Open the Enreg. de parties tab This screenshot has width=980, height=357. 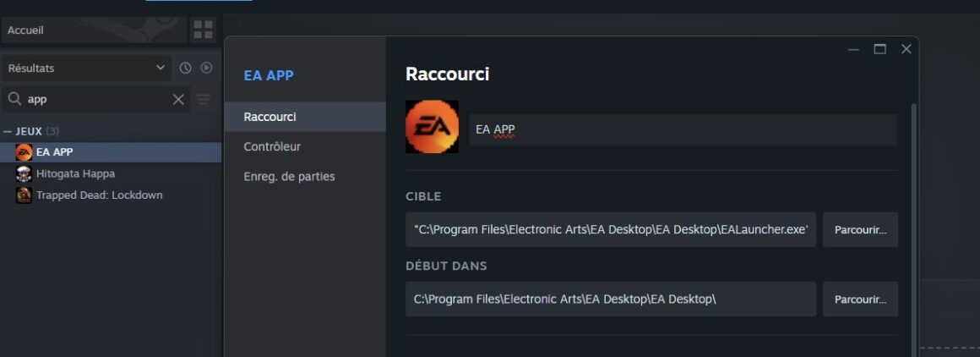point(289,177)
